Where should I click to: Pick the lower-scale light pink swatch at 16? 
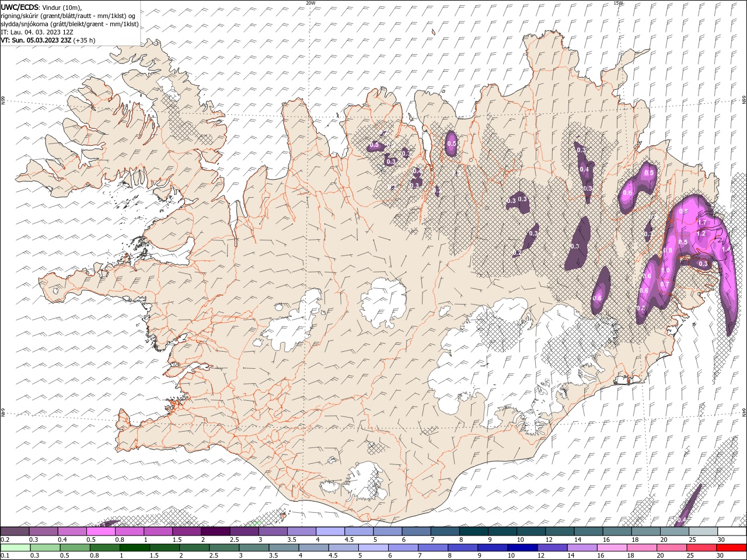(612, 548)
